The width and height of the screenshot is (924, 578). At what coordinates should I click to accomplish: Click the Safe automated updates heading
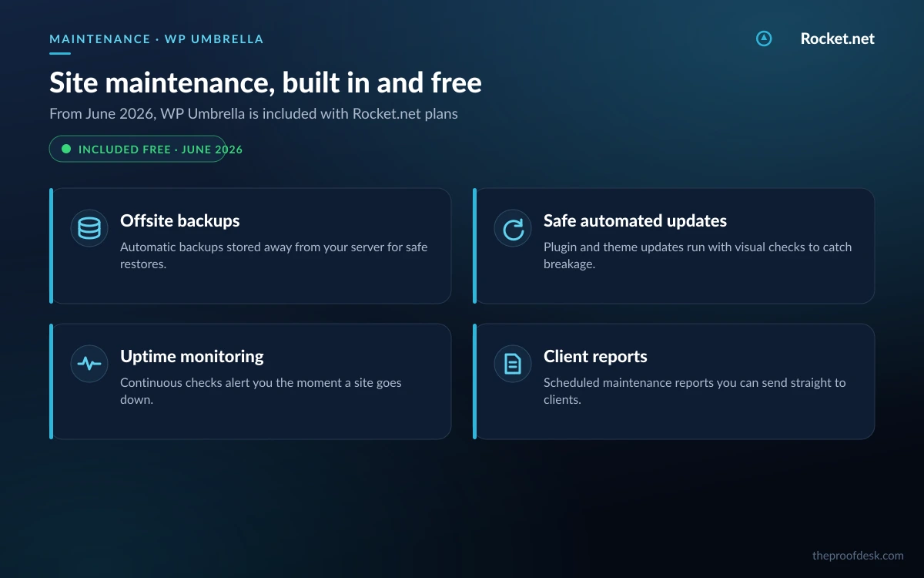[635, 221]
